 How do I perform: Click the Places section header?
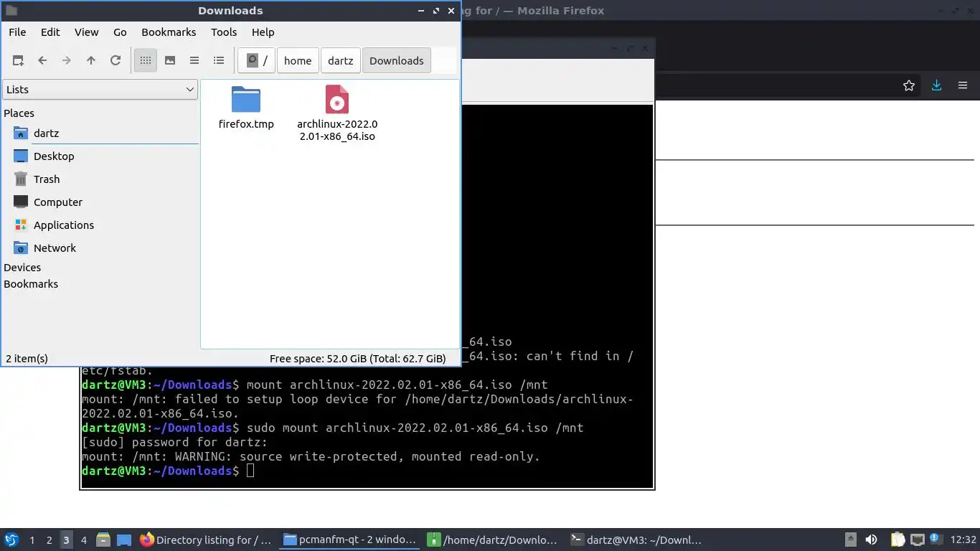click(x=19, y=113)
